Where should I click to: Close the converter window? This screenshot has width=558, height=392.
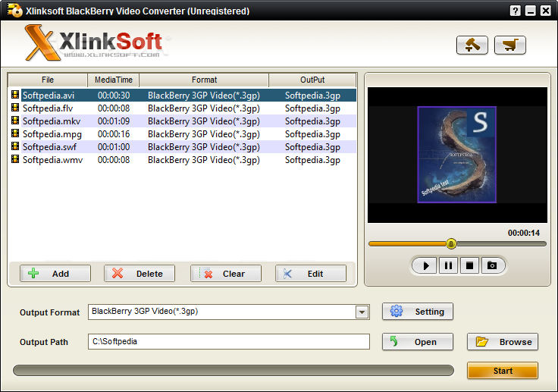[x=546, y=11]
